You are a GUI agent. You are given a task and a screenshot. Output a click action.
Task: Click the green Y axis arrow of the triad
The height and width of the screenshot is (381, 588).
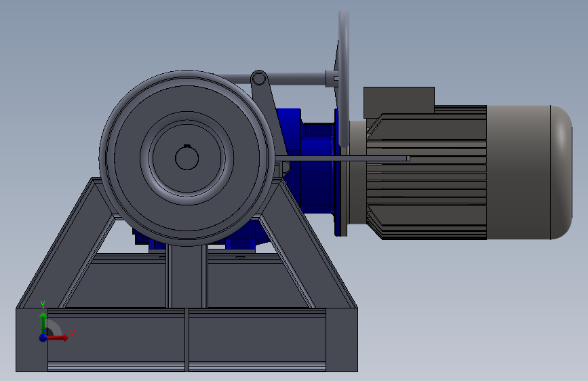click(43, 323)
